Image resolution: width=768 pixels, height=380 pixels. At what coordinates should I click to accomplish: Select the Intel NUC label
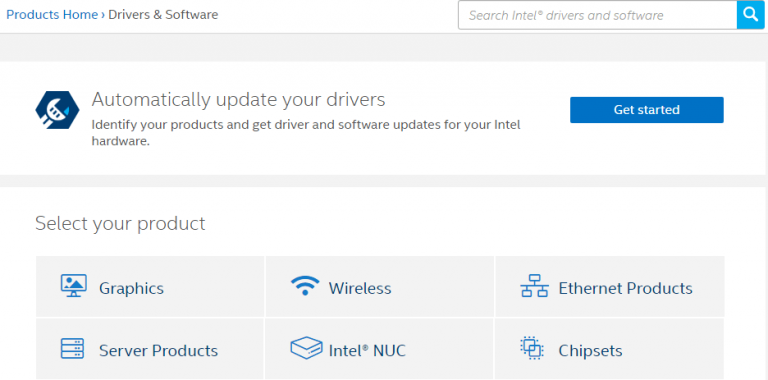(x=367, y=351)
